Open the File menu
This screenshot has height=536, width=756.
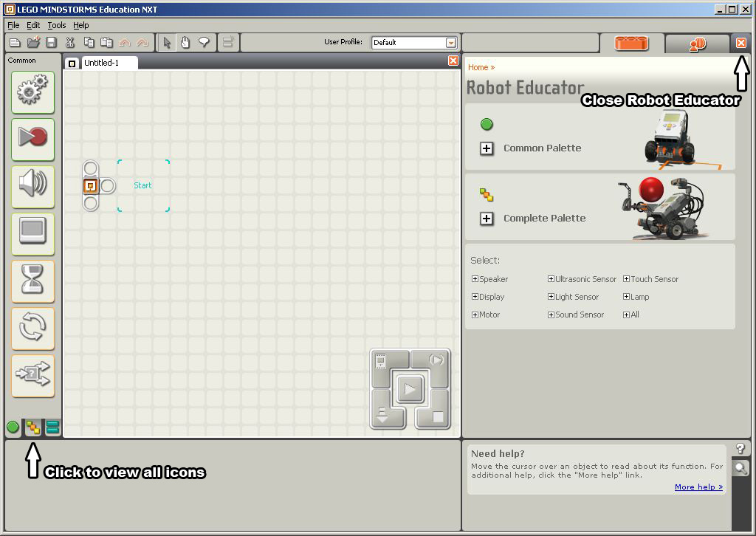tap(13, 25)
